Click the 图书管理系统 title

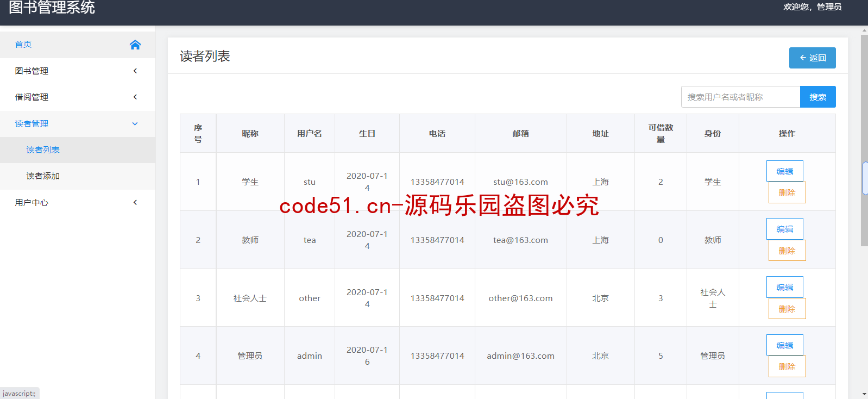tap(52, 7)
